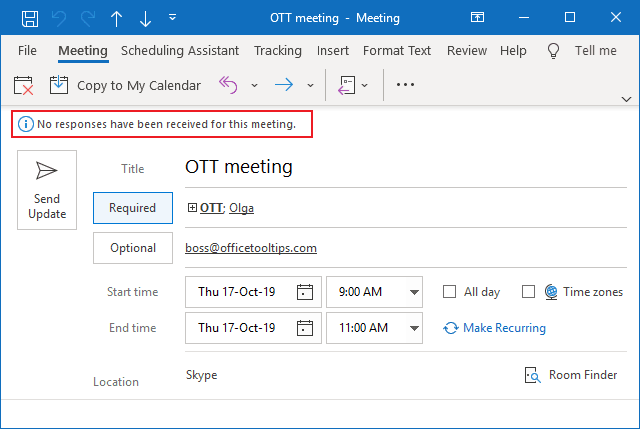Expand the OTT contact group plus
The width and height of the screenshot is (640, 429).
(192, 208)
